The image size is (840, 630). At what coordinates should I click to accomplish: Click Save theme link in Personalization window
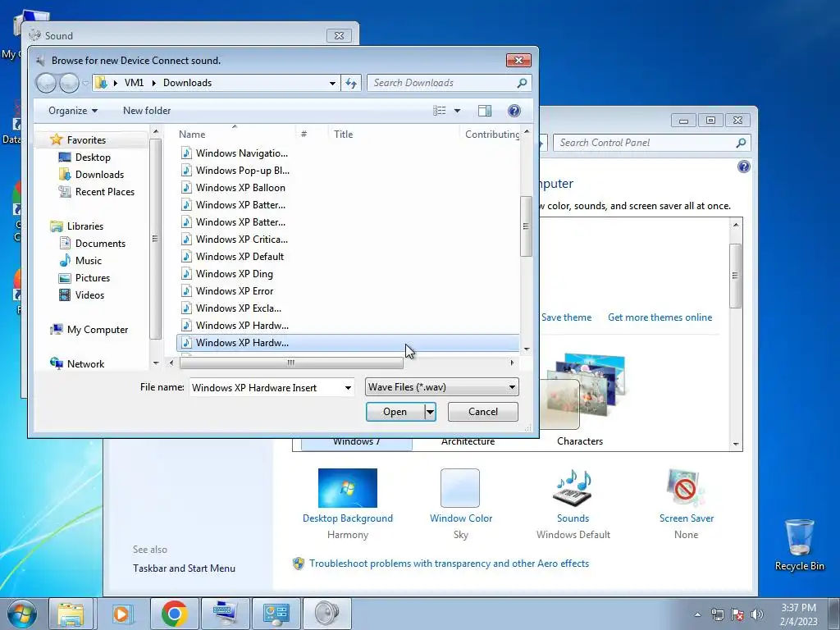pos(566,317)
